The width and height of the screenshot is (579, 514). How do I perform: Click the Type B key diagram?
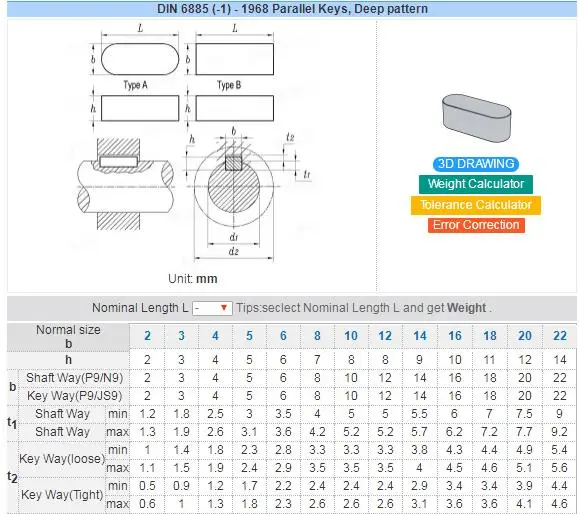234,59
